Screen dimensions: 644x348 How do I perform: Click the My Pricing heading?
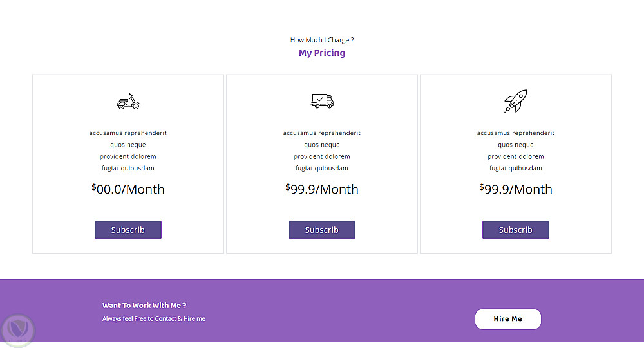pos(322,53)
